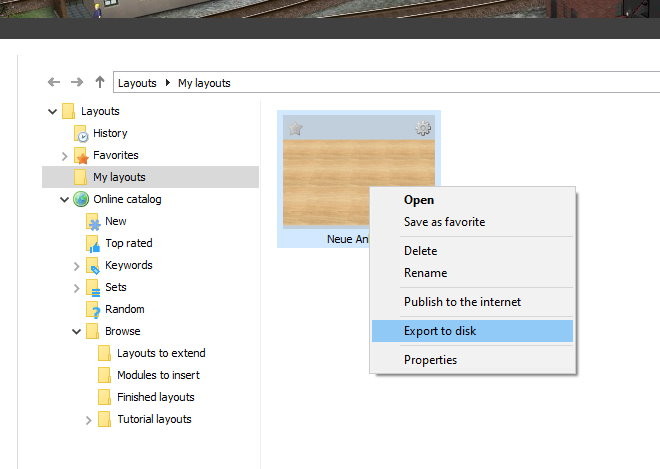
Task: Expand the Tutorial layouts node
Action: pos(88,420)
